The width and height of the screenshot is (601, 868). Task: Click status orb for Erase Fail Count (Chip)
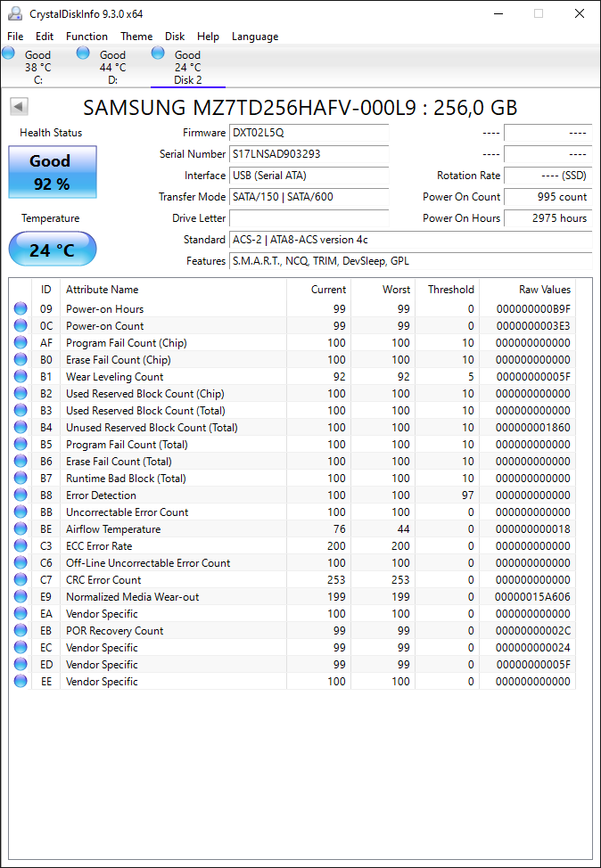(x=21, y=360)
